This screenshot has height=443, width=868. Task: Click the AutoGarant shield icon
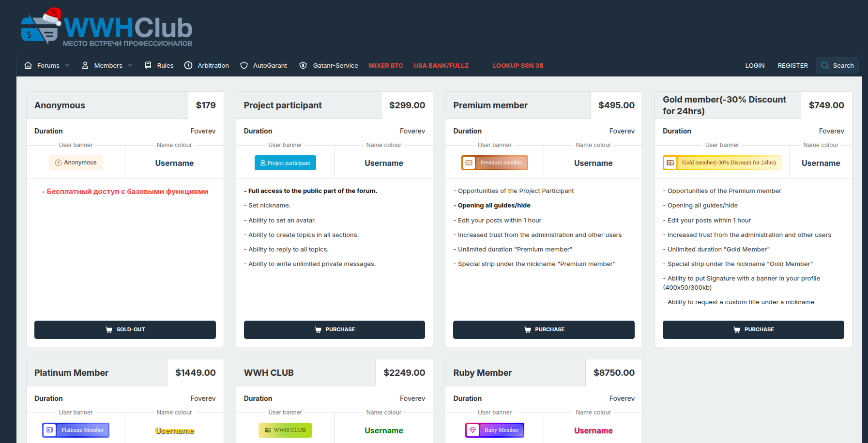click(x=244, y=65)
